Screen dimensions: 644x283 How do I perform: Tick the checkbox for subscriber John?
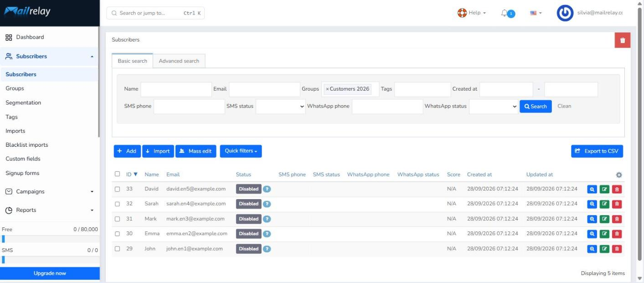(x=118, y=249)
